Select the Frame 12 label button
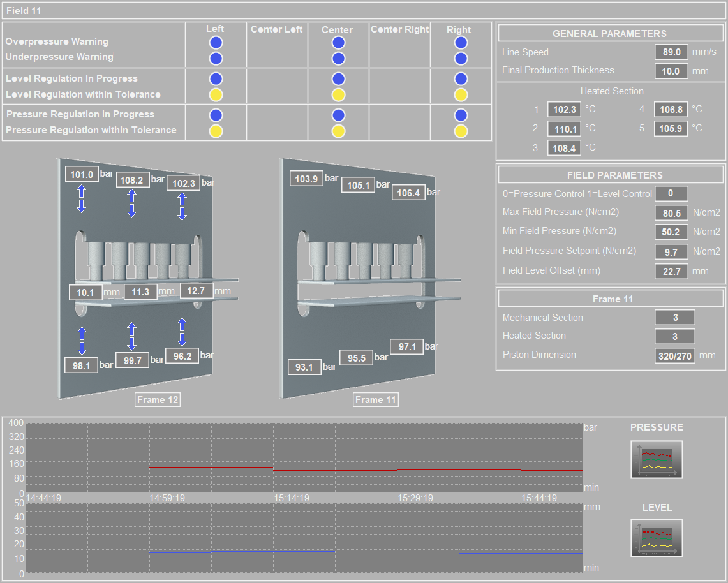The width and height of the screenshot is (728, 583). [x=158, y=400]
